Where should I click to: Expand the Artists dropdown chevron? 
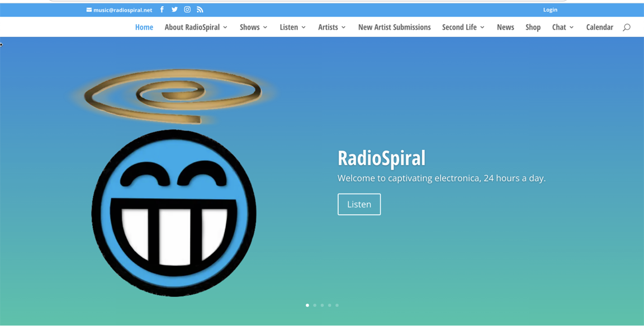[x=343, y=27]
